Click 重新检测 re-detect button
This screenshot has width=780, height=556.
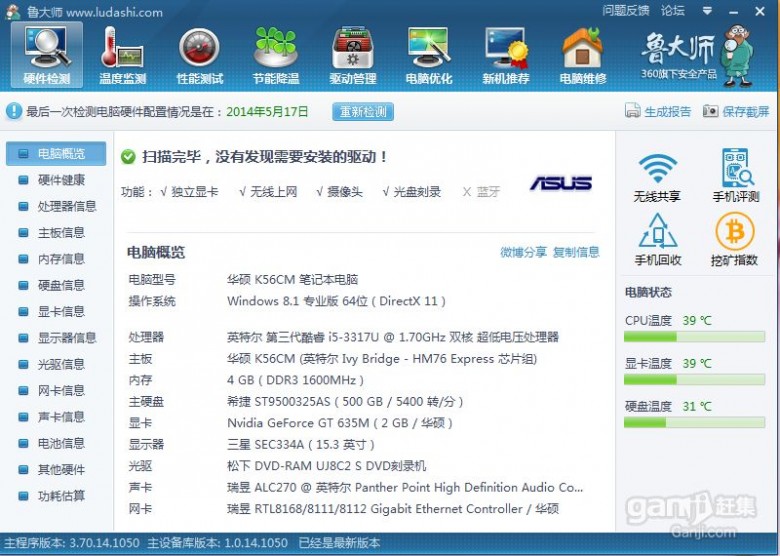pyautogui.click(x=363, y=111)
